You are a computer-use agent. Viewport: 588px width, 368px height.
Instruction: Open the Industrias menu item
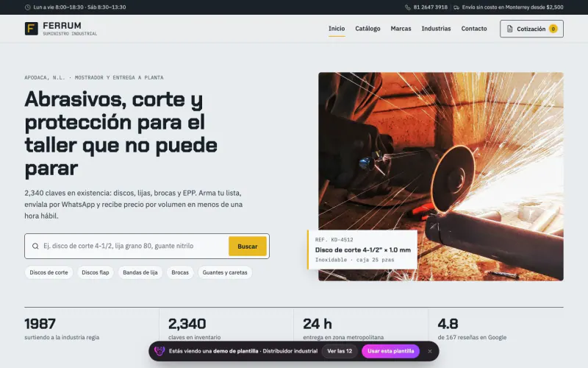tap(436, 29)
